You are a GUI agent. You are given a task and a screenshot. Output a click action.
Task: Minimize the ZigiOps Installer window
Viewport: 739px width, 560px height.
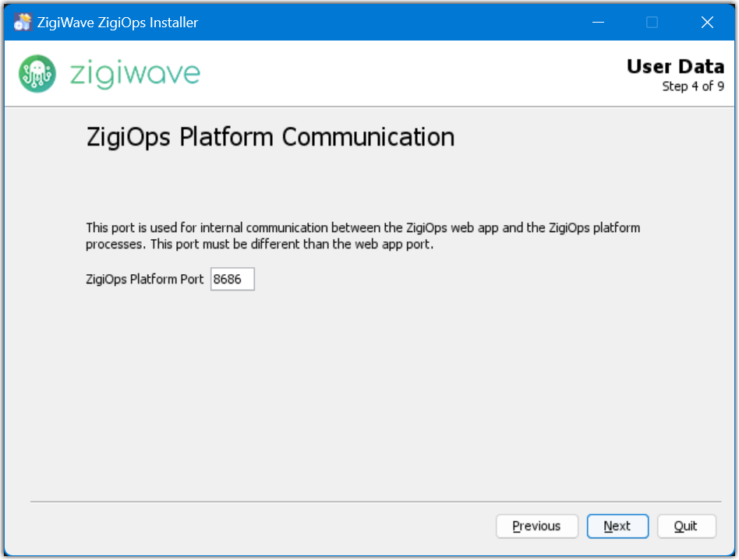pos(597,22)
